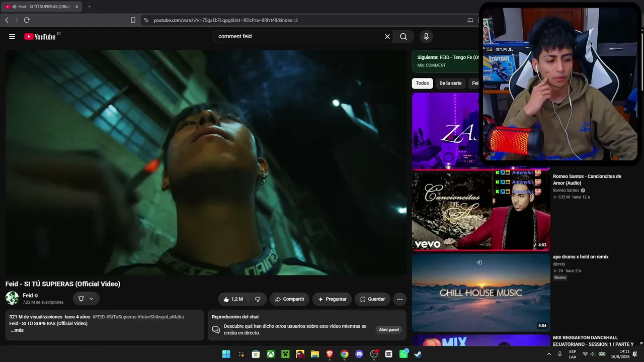Open a new browser tab

[89, 7]
